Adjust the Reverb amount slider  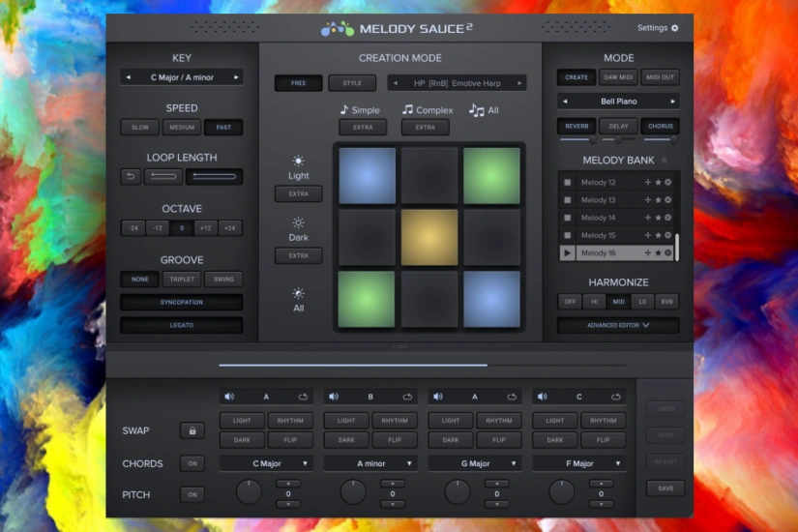(x=576, y=139)
